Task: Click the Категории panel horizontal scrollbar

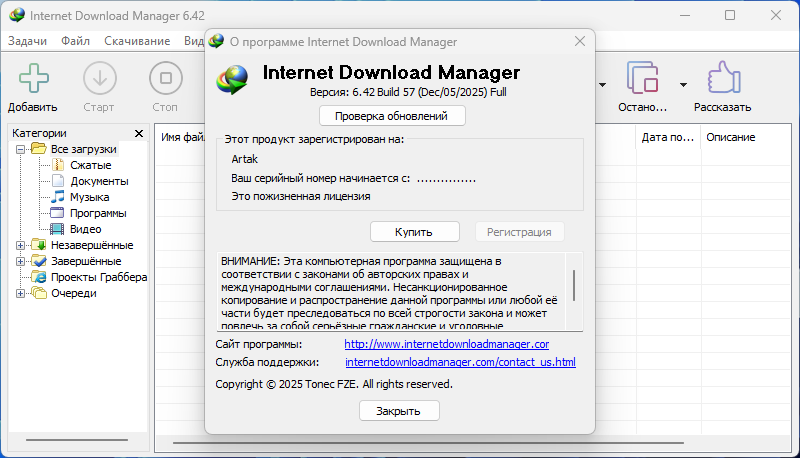Action: click(x=77, y=440)
